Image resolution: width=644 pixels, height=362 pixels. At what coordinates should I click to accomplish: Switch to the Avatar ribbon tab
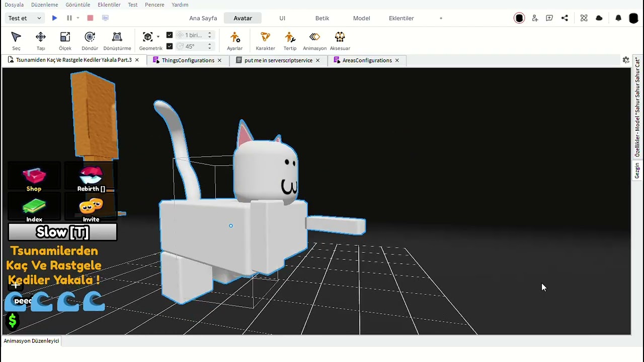243,18
